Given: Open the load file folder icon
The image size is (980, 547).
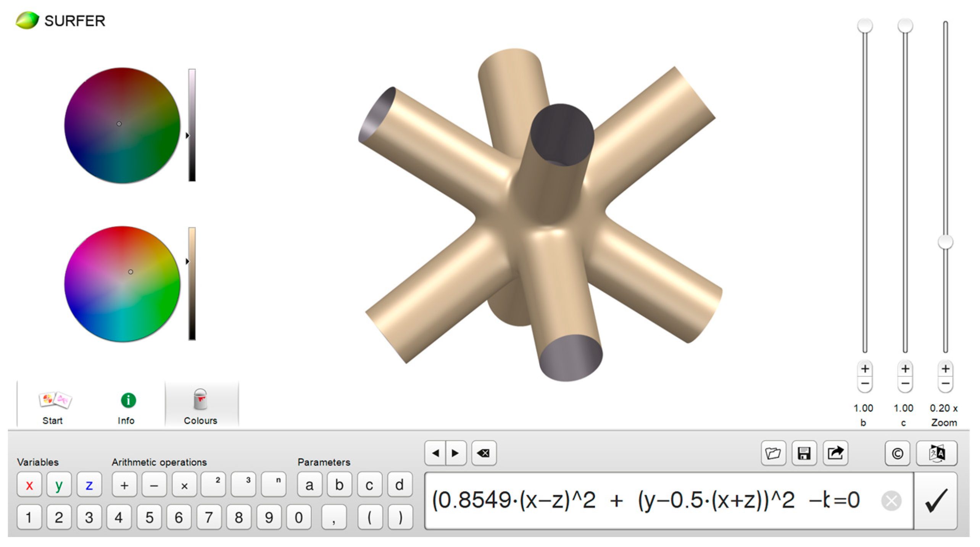Looking at the screenshot, I should pos(773,453).
